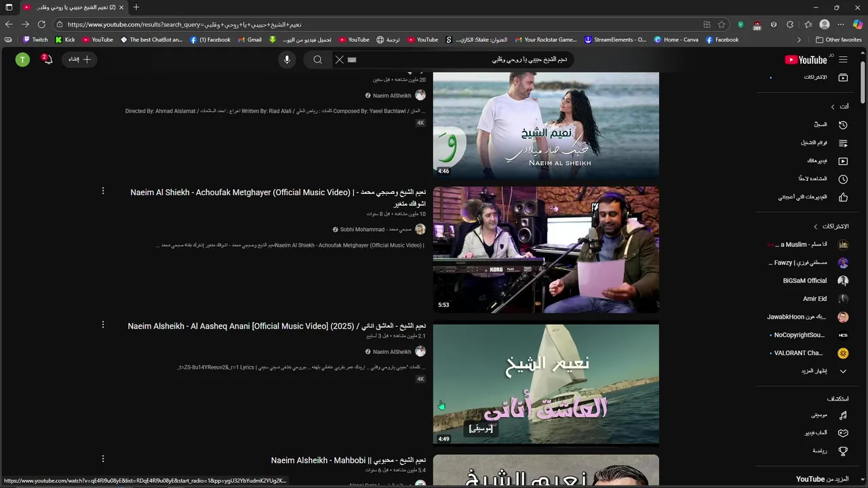Open Twitch bookmark
Image resolution: width=868 pixels, height=488 pixels.
pyautogui.click(x=36, y=40)
